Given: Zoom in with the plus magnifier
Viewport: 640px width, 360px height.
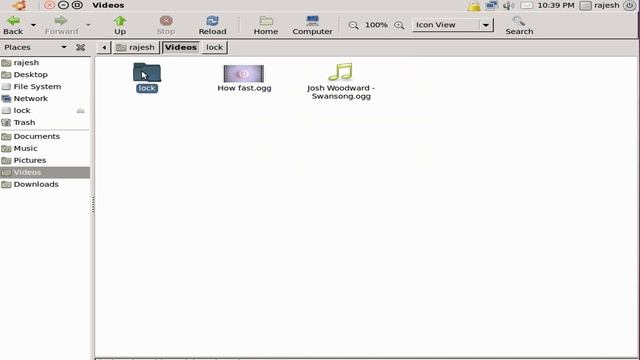Looking at the screenshot, I should 399,25.
